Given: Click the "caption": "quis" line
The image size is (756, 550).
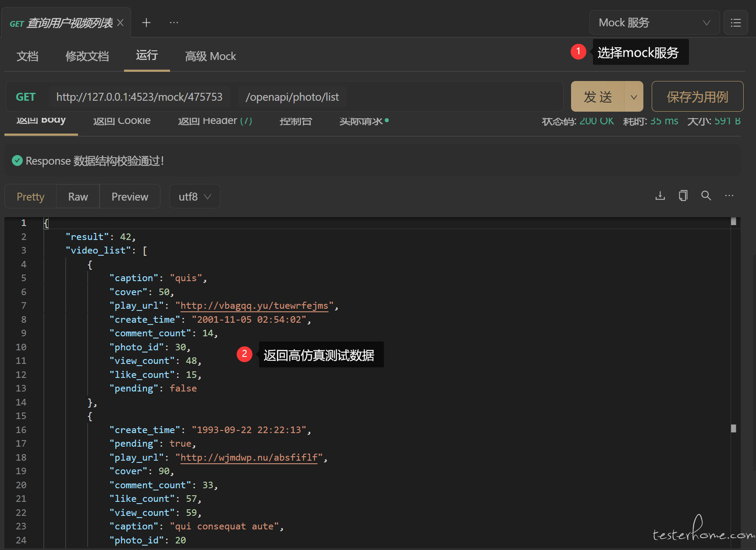Looking at the screenshot, I should pos(158,278).
